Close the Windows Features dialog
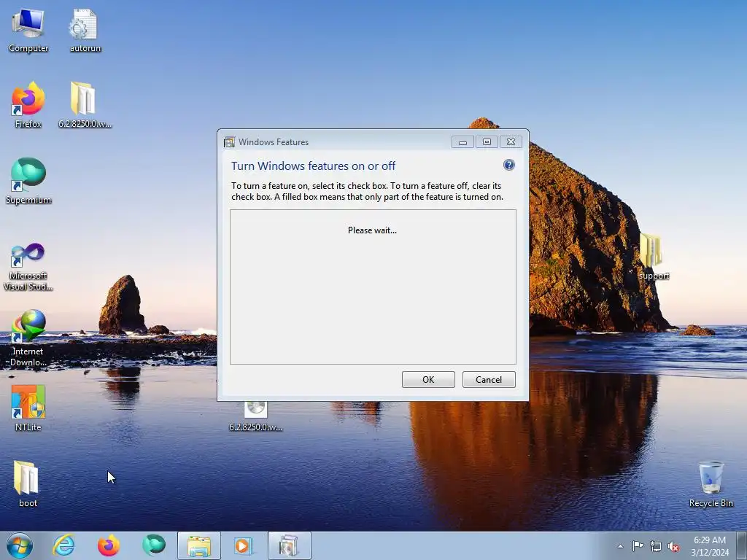 (x=511, y=142)
